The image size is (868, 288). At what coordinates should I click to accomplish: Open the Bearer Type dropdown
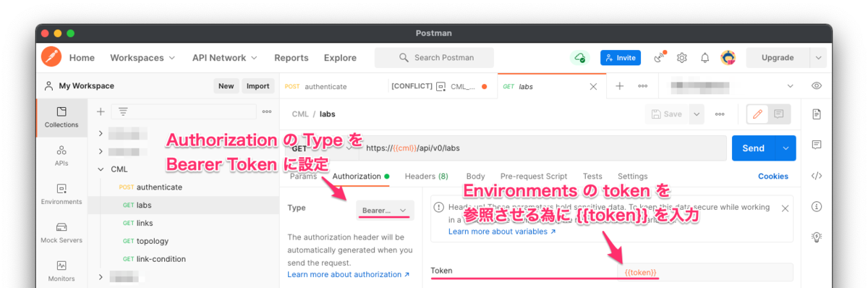(386, 211)
